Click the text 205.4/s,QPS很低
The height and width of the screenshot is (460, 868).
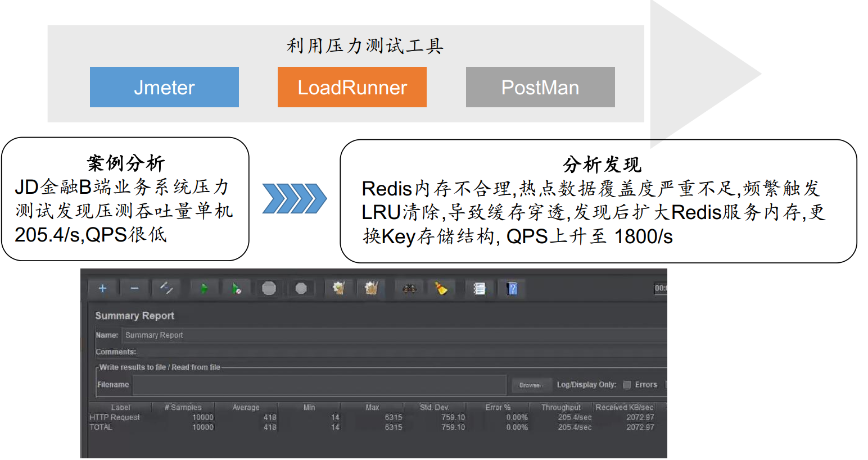pos(91,235)
